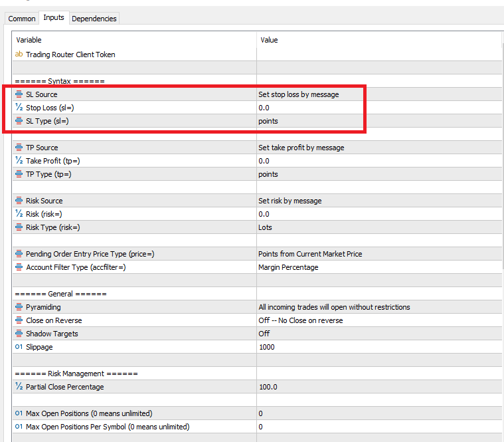Click the enum icon beside Risk Type (risk=)
Screen dimensions: 504x442
coord(19,227)
